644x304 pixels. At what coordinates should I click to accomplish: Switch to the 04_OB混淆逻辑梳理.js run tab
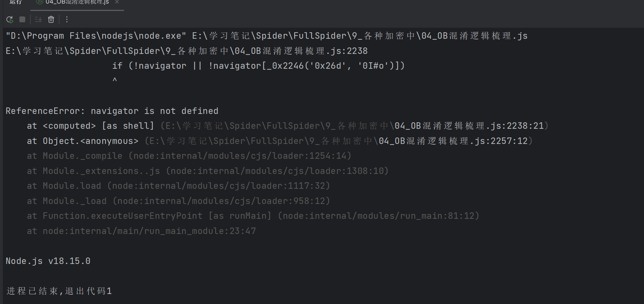click(x=77, y=2)
